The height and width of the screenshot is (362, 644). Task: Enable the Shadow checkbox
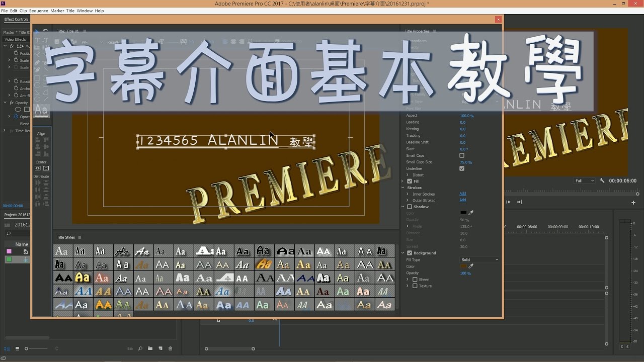coord(410,207)
